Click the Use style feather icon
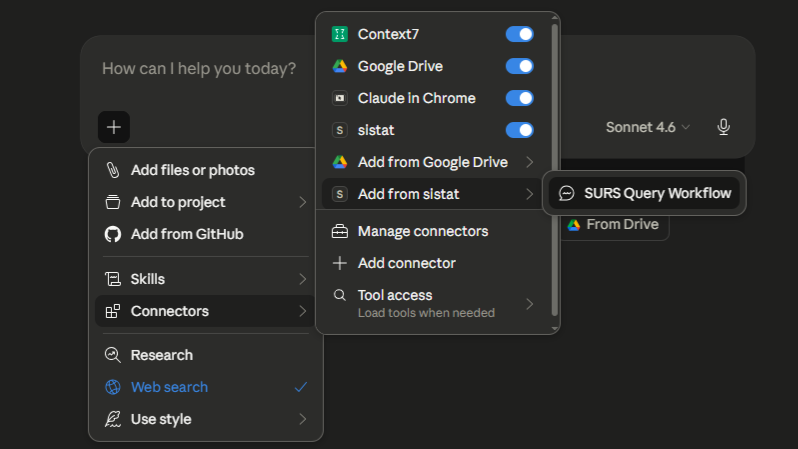 113,419
